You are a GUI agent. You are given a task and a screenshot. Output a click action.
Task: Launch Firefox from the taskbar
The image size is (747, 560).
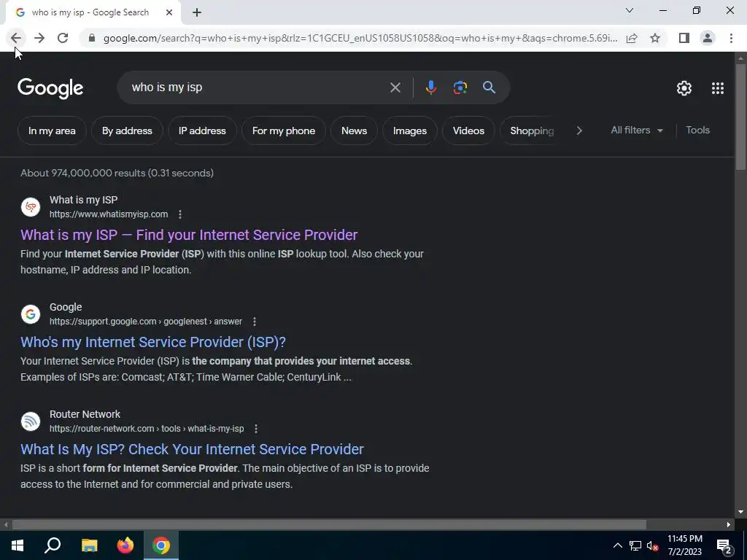tap(125, 545)
